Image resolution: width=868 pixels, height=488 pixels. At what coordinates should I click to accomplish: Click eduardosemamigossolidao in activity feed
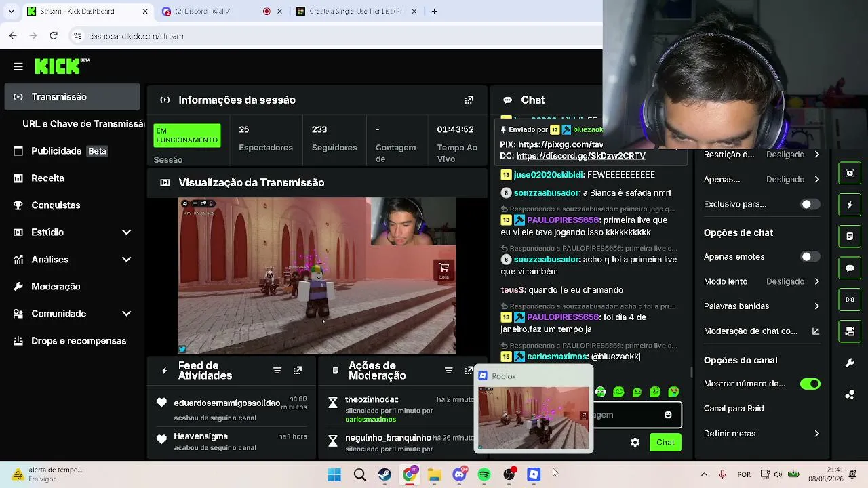[x=226, y=403]
